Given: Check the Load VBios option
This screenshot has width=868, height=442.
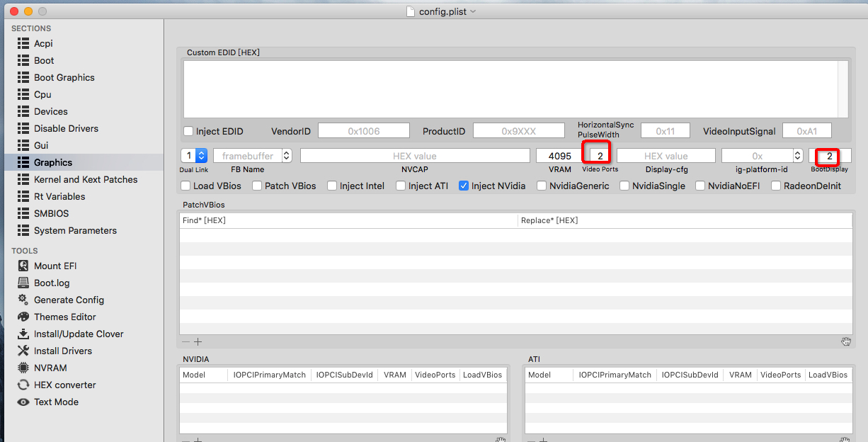Looking at the screenshot, I should point(185,186).
